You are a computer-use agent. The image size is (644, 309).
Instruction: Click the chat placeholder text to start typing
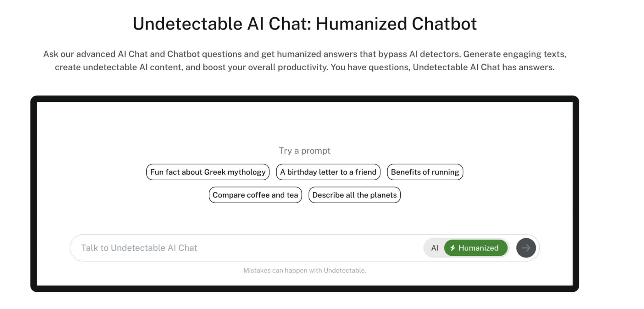(139, 248)
